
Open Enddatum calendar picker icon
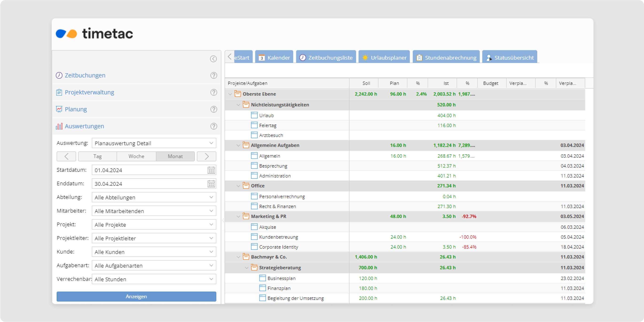coord(211,184)
